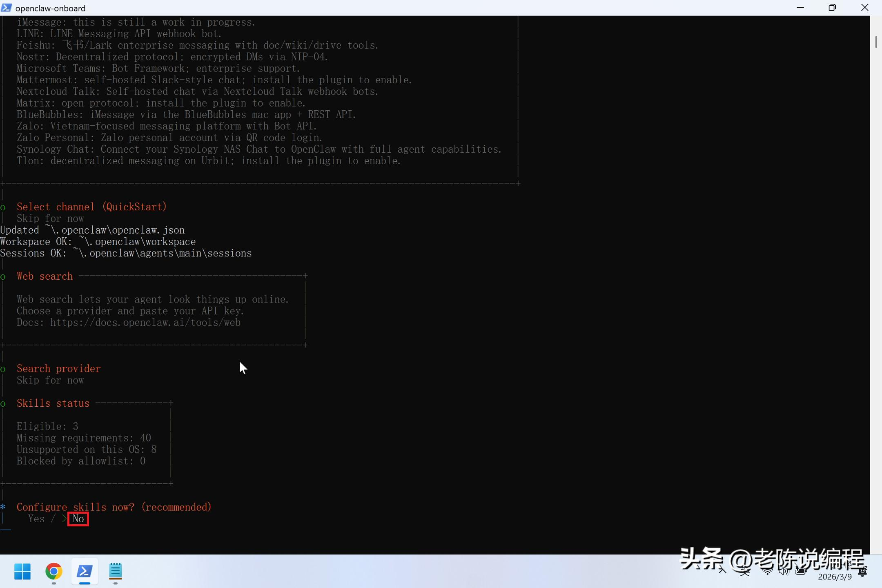Minimize the openclaw-onboard window
882x588 pixels.
click(x=800, y=8)
